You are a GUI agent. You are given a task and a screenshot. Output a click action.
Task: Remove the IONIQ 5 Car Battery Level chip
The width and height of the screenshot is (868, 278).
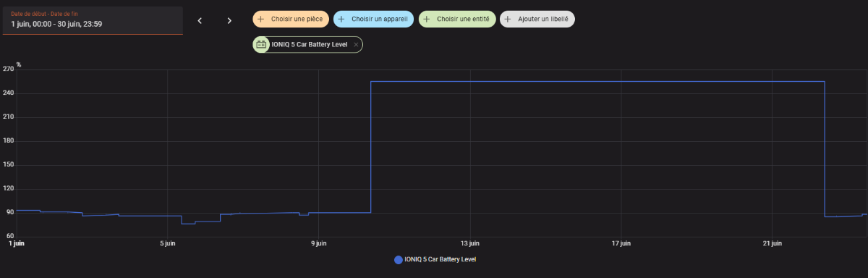coord(356,45)
